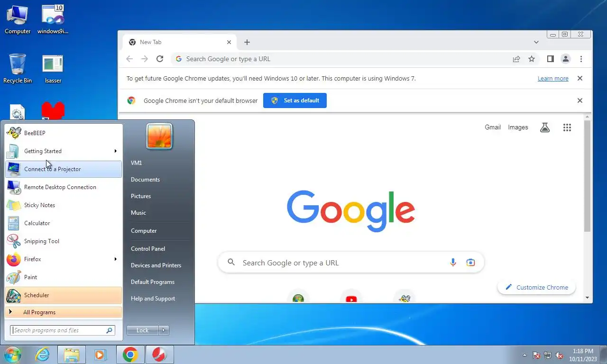Click the Learn more link
607x364 pixels.
coord(553,79)
